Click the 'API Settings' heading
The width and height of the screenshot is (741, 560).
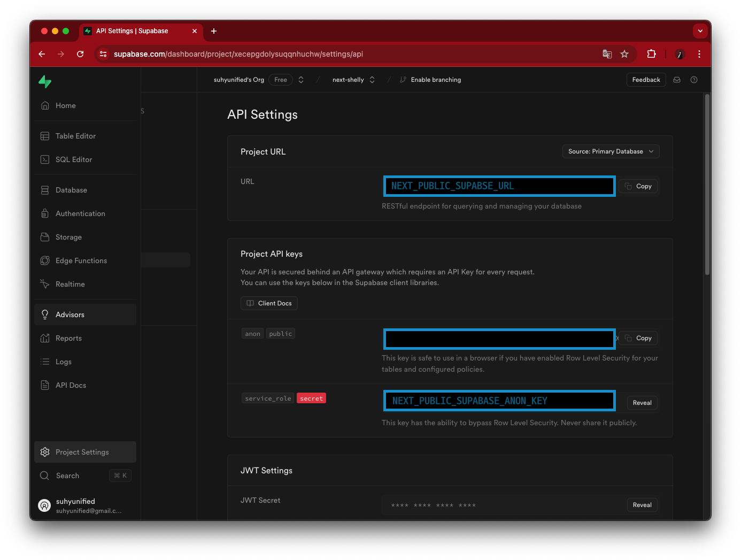[263, 114]
